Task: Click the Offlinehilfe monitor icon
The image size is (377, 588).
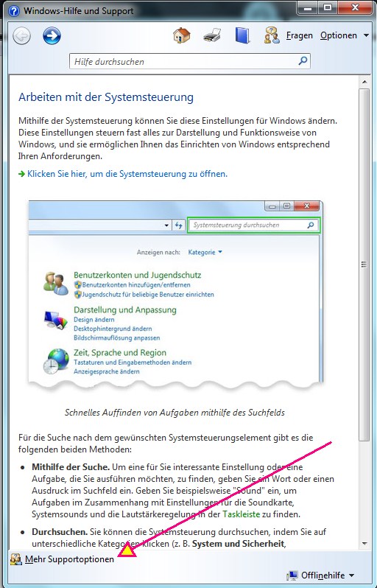Action: 292,575
